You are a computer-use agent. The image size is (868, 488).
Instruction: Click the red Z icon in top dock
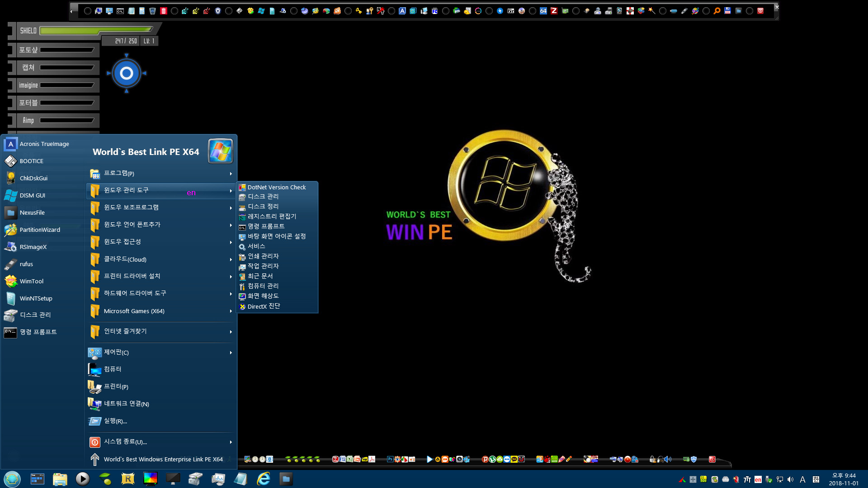(x=554, y=11)
